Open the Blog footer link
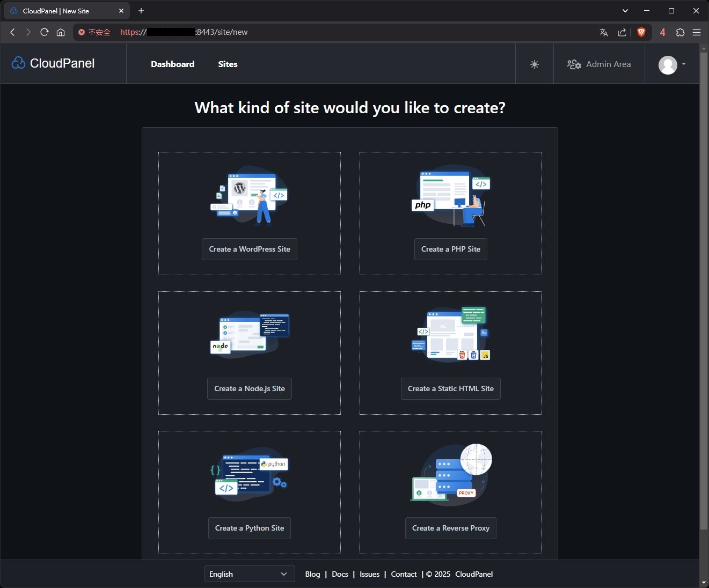The image size is (709, 588). click(x=312, y=574)
